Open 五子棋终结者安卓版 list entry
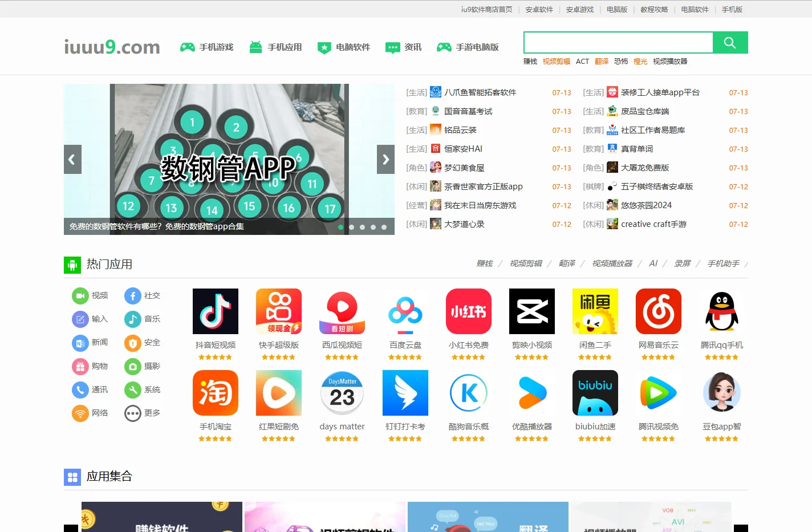This screenshot has height=532, width=812. tap(657, 186)
